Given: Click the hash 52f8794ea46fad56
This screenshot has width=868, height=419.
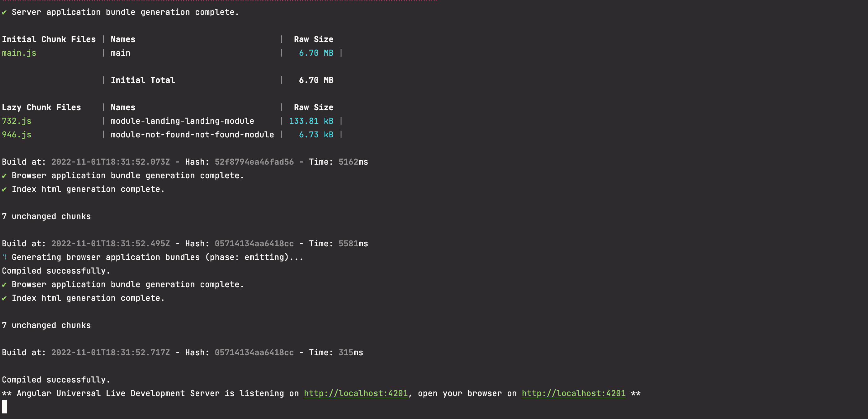Looking at the screenshot, I should coord(254,162).
